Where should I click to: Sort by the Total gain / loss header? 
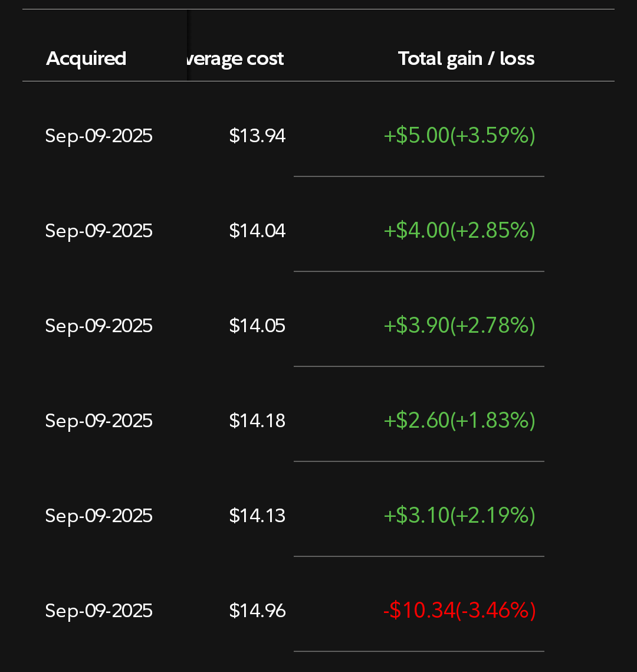click(x=466, y=59)
